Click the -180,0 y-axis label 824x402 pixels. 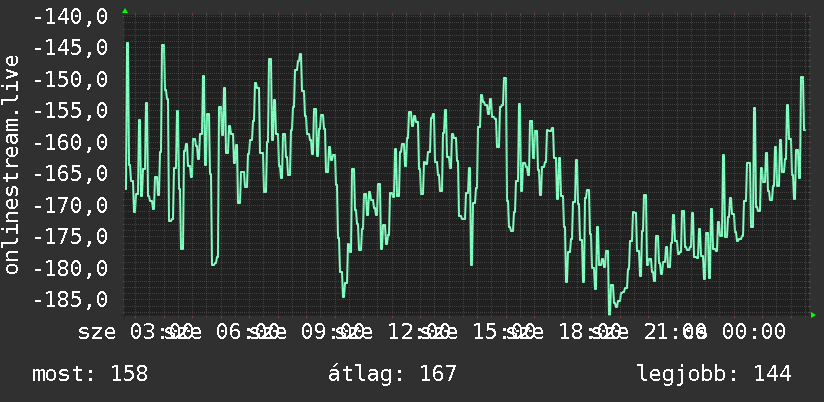point(70,269)
